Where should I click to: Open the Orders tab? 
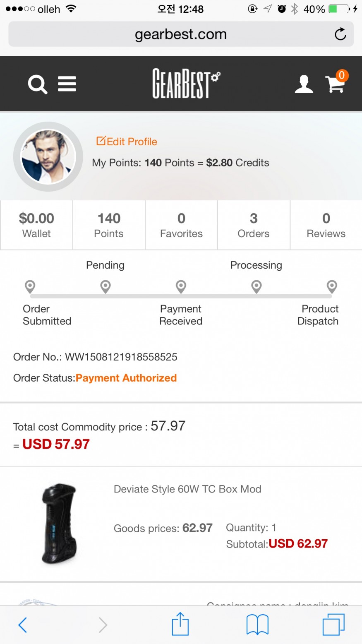(x=254, y=225)
